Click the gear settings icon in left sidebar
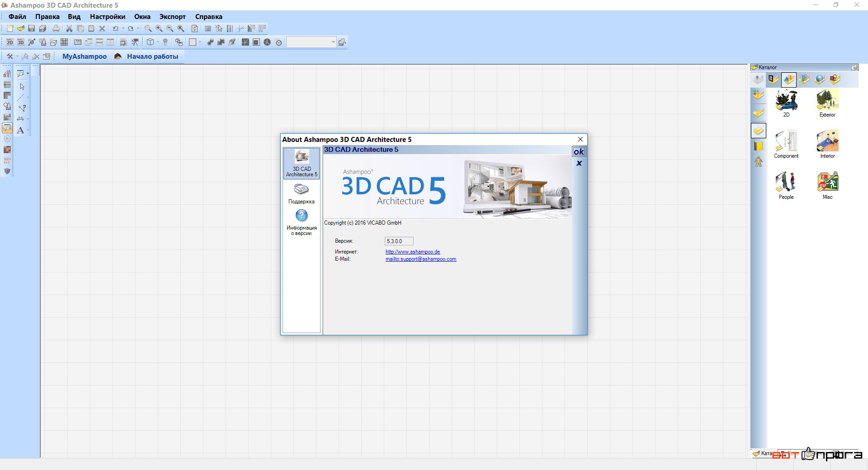The height and width of the screenshot is (470, 868). pos(7,139)
